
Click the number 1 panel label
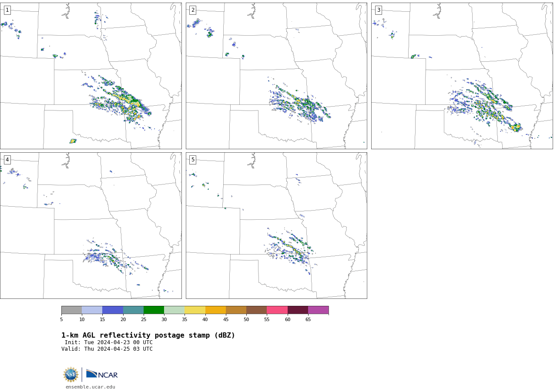[7, 10]
